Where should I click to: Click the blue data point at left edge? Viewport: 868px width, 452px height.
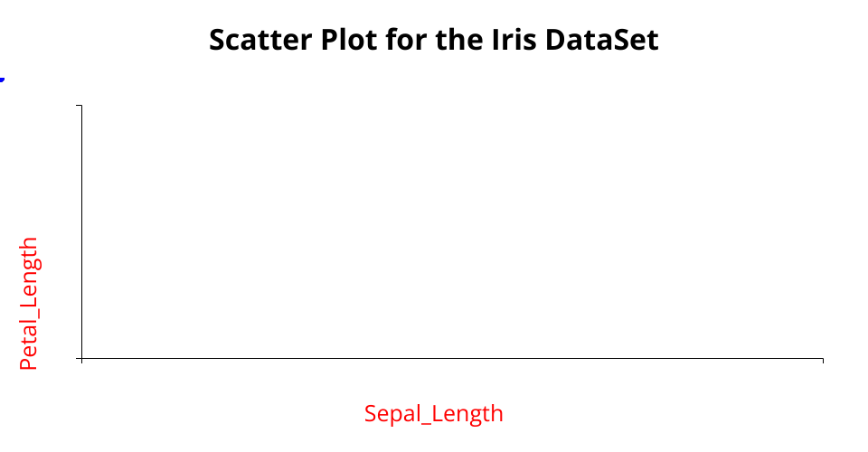click(x=2, y=79)
